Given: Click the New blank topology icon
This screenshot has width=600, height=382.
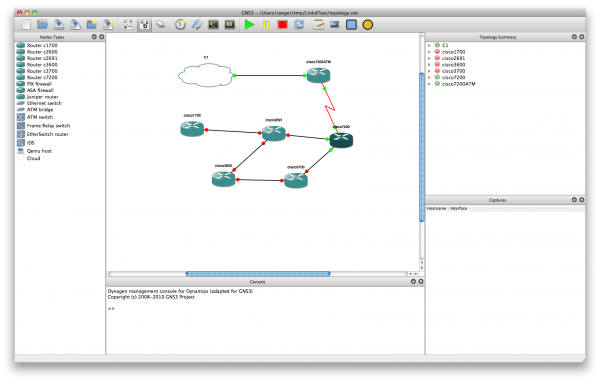Looking at the screenshot, I should point(26,25).
